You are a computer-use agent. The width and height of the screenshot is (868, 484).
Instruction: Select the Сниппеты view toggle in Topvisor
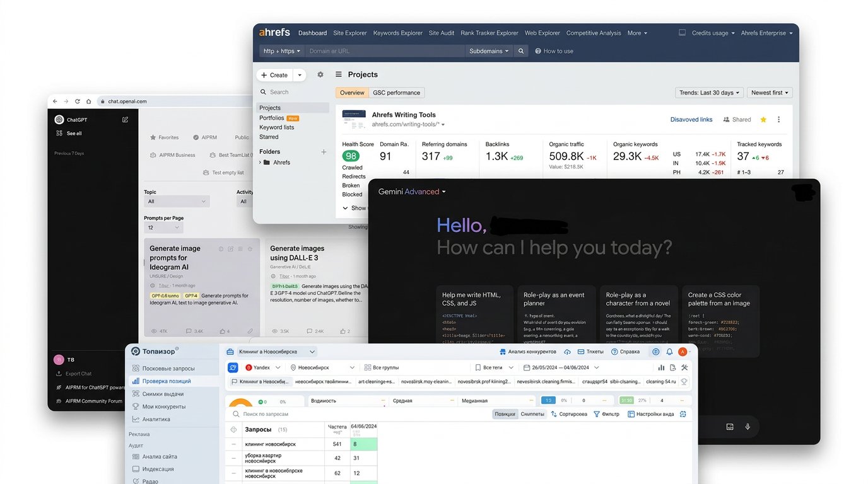coord(532,414)
